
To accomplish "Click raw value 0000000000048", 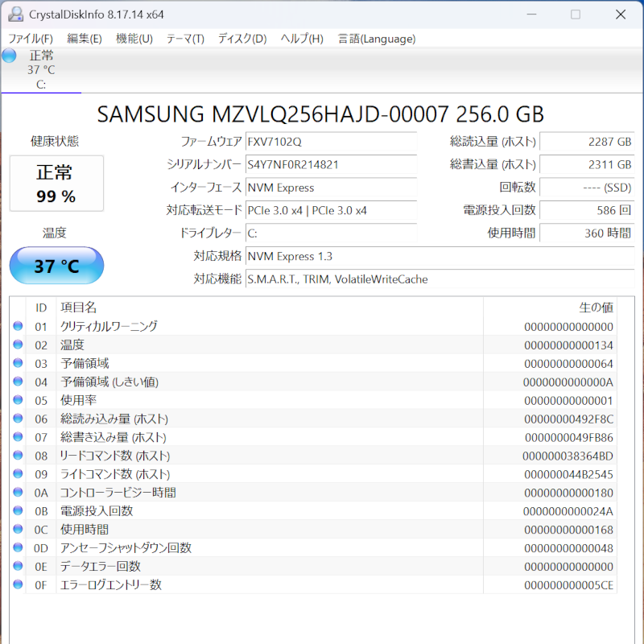I will pyautogui.click(x=568, y=549).
